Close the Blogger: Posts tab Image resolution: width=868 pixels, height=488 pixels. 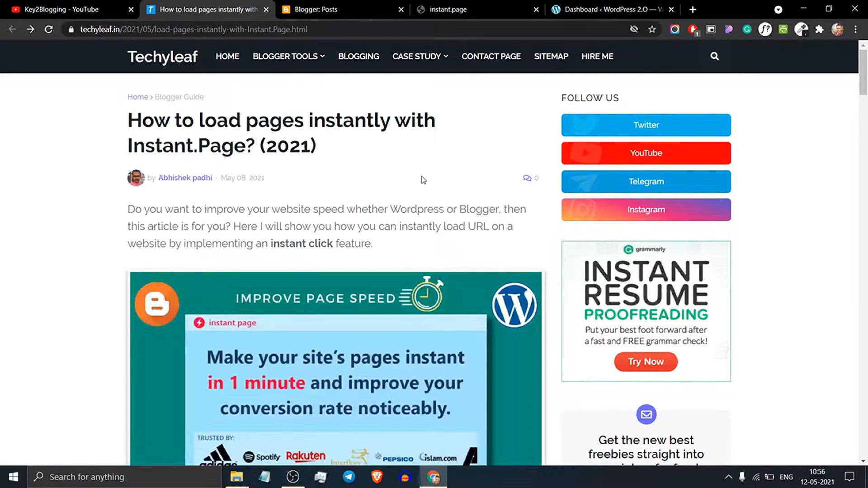401,9
